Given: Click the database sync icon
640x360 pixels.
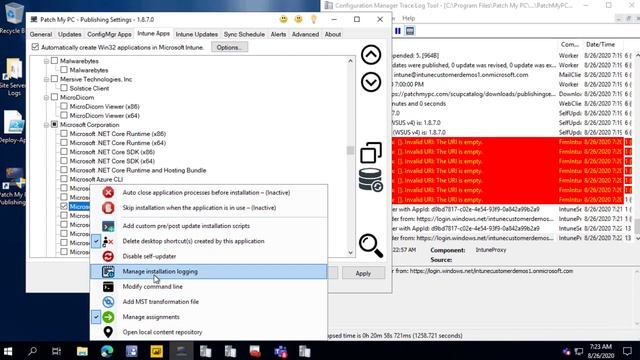Looking at the screenshot, I should 371,180.
